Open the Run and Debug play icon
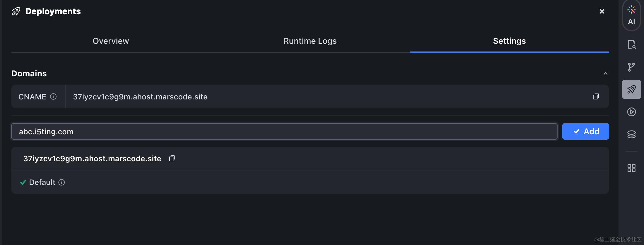 pyautogui.click(x=631, y=112)
